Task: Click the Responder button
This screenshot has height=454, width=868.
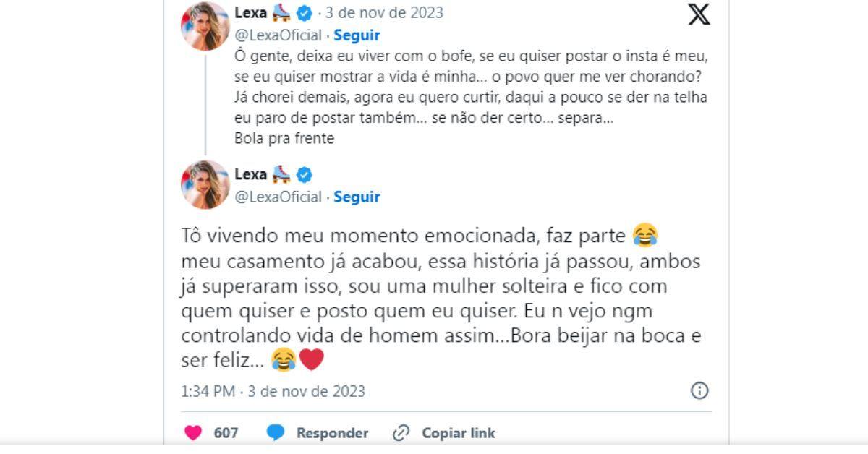Action: click(x=332, y=433)
